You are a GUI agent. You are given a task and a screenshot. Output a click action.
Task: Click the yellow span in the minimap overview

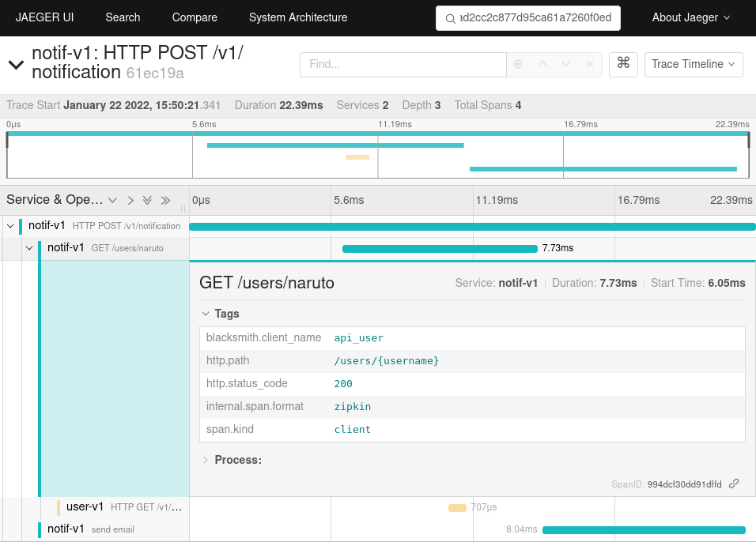point(357,157)
